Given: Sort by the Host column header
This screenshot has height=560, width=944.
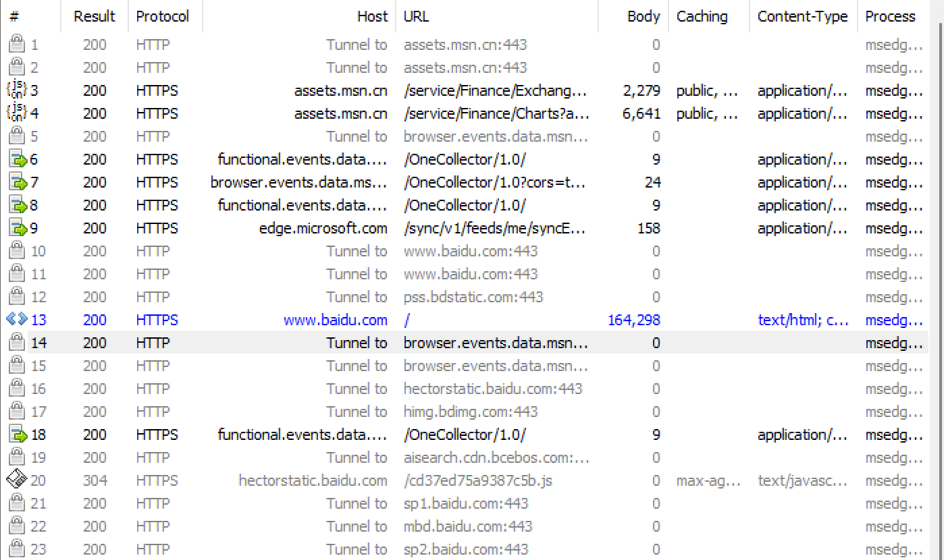Looking at the screenshot, I should pyautogui.click(x=298, y=16).
